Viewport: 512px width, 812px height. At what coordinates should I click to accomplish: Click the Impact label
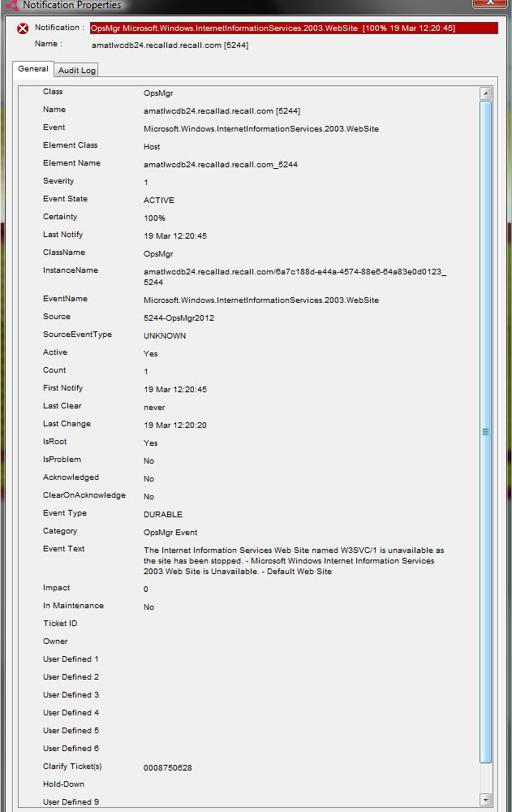click(x=57, y=588)
